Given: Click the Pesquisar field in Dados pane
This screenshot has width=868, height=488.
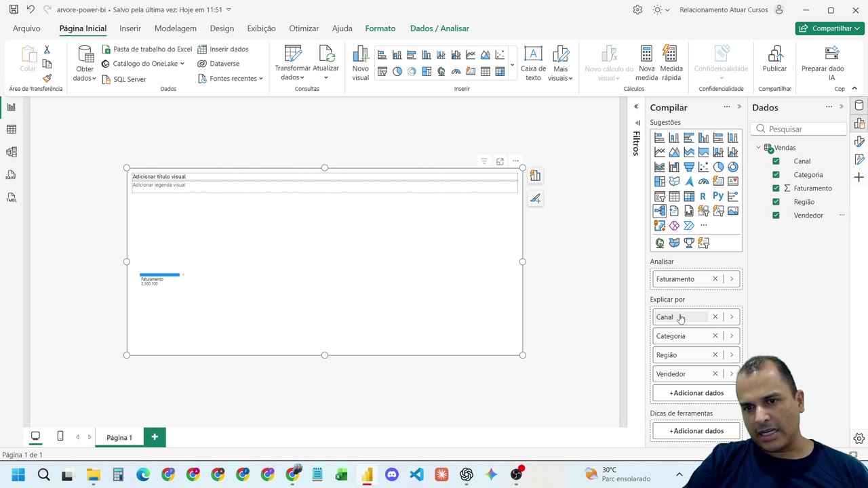Looking at the screenshot, I should [800, 129].
